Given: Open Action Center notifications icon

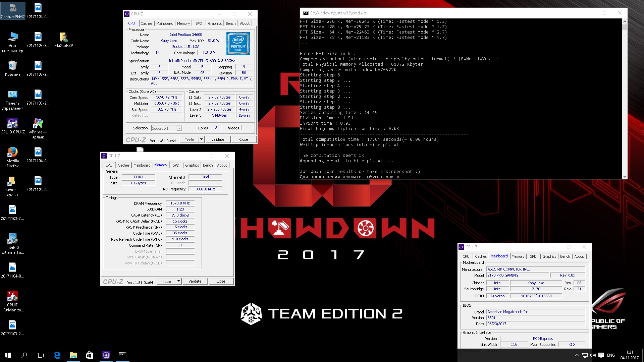Looking at the screenshot, I should (x=601, y=355).
